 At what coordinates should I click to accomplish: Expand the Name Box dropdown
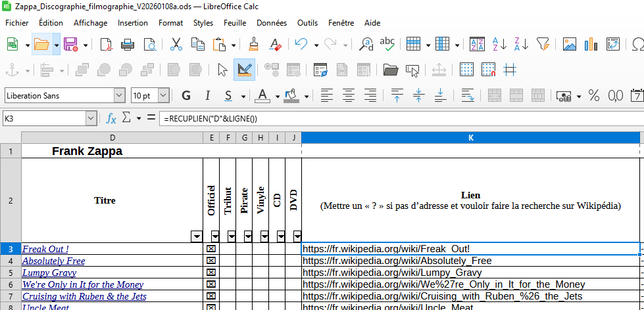click(x=91, y=118)
